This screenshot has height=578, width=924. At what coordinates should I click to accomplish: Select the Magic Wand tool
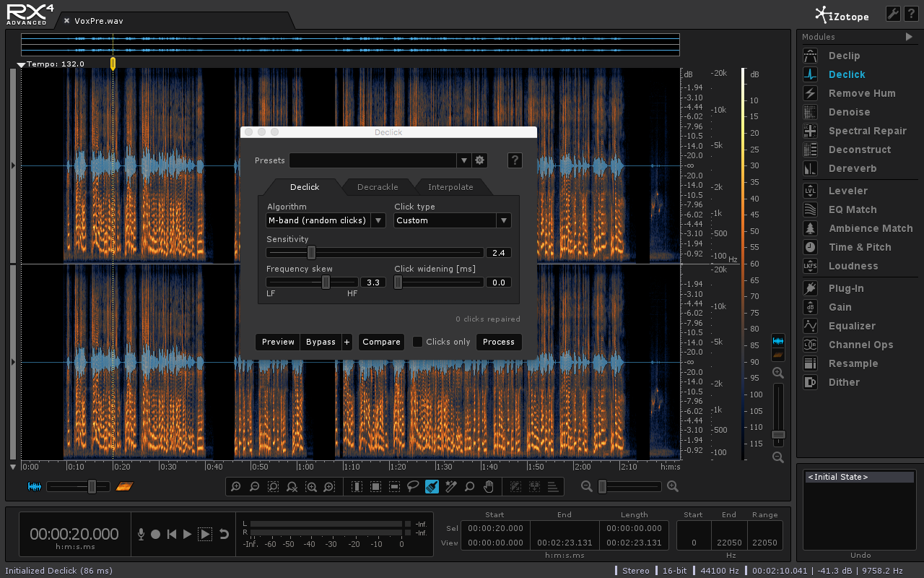pyautogui.click(x=450, y=487)
